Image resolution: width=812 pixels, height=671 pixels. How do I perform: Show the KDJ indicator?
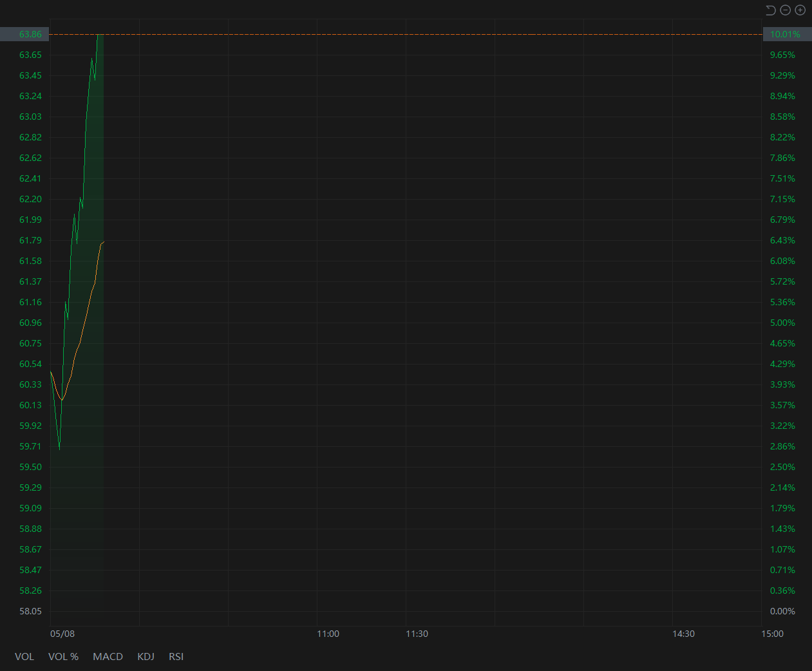click(146, 656)
